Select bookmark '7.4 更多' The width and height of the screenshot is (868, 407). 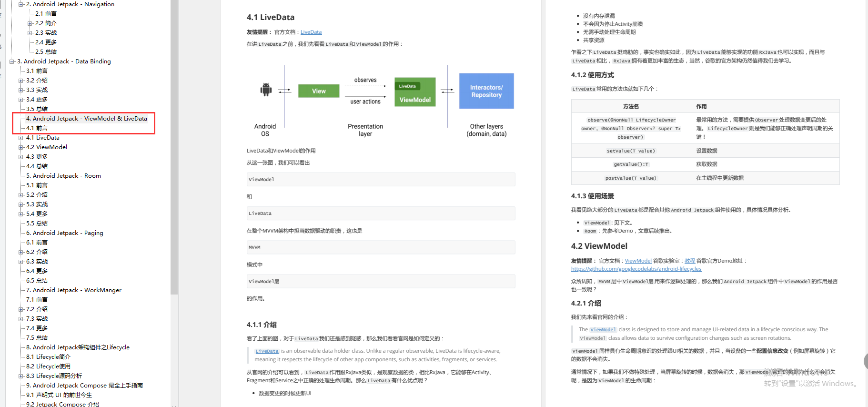pos(37,328)
